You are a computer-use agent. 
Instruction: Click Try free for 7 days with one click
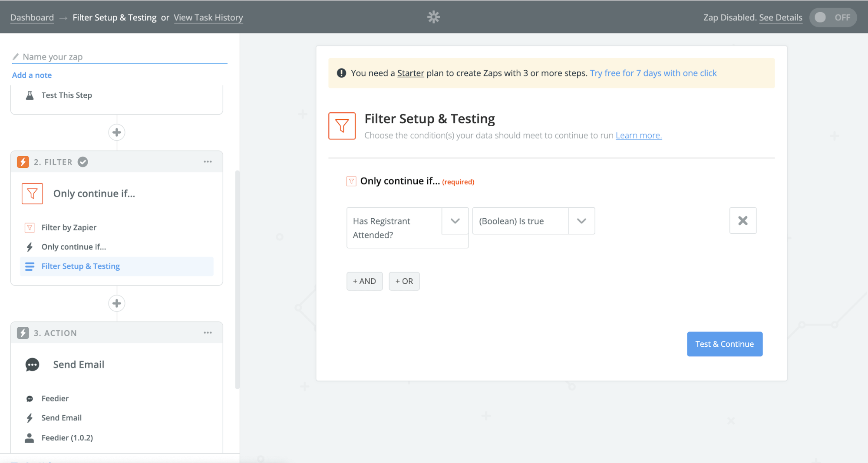pyautogui.click(x=653, y=73)
